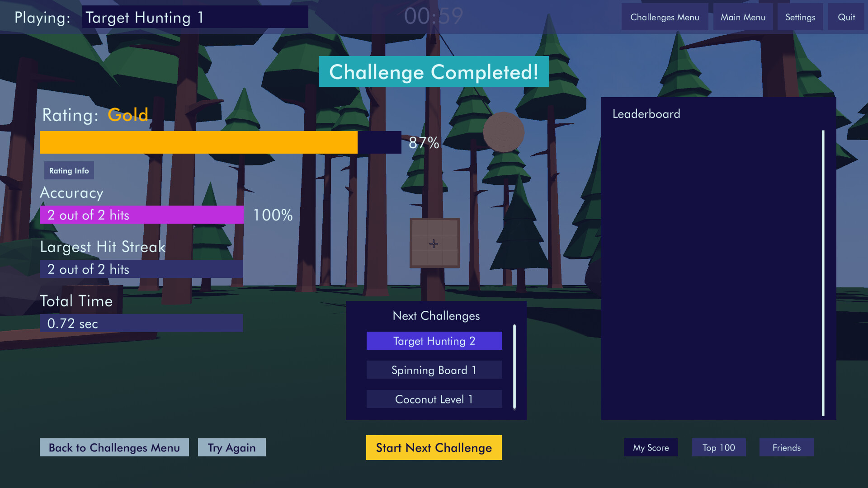Image resolution: width=868 pixels, height=488 pixels.
Task: Click the crosshair/aim icon on target
Action: pyautogui.click(x=434, y=244)
